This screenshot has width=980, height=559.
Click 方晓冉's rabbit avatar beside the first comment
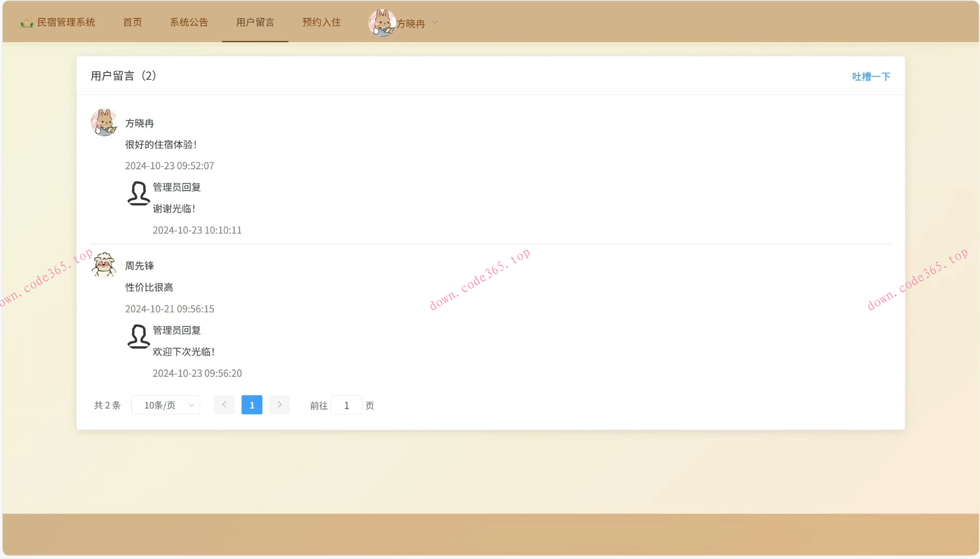click(x=104, y=122)
